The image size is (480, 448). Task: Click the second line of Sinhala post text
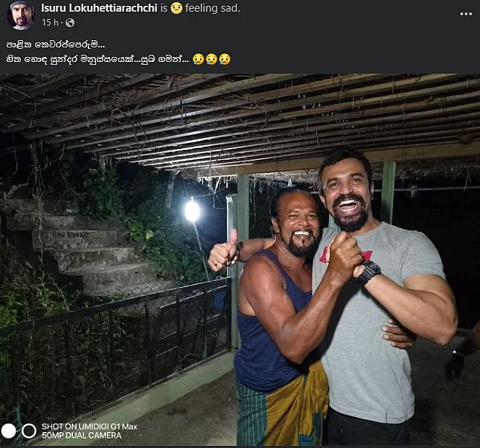pos(98,59)
